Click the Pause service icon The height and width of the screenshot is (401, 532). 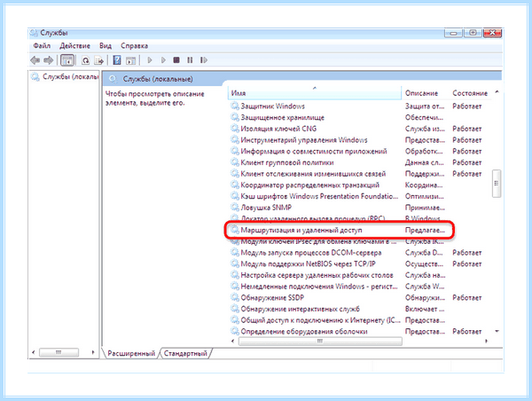pos(190,60)
